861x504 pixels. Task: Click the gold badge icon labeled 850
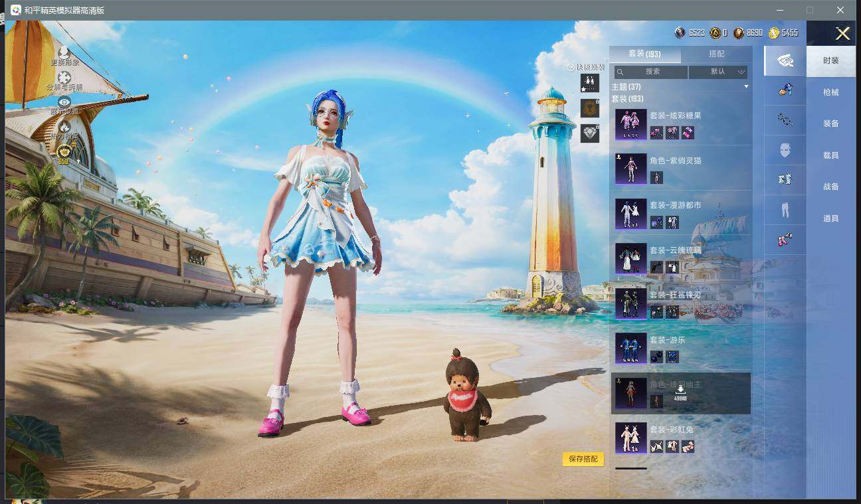pyautogui.click(x=64, y=153)
